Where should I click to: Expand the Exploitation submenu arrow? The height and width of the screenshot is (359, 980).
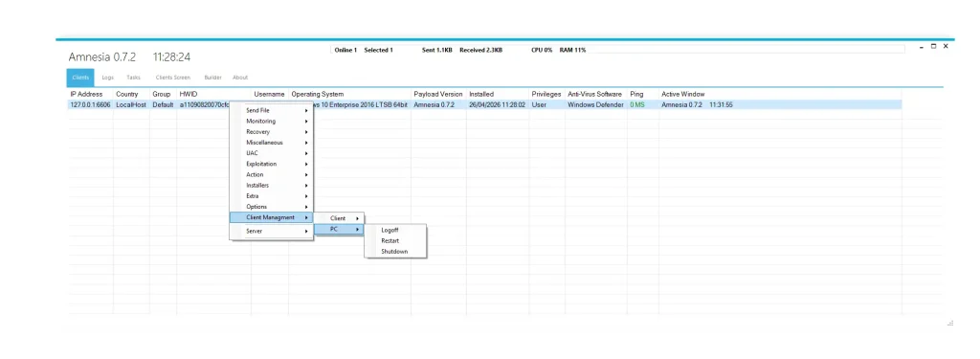pos(306,164)
